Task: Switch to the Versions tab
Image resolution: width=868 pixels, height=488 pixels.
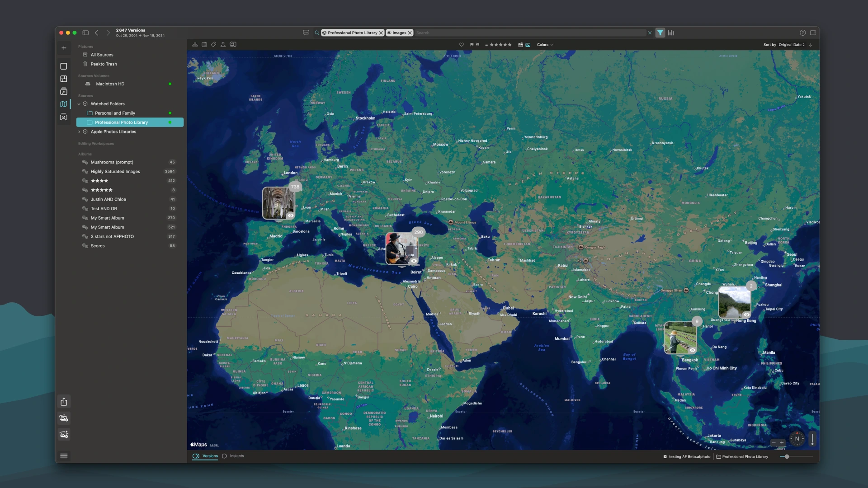Action: [206, 456]
